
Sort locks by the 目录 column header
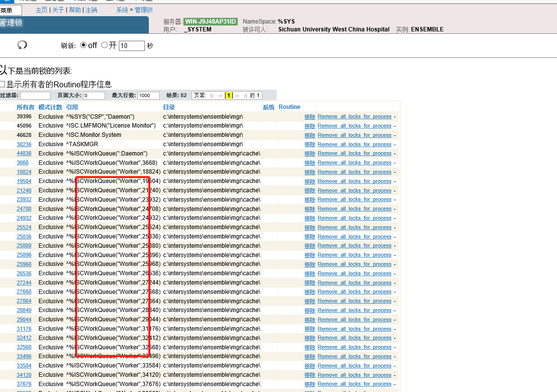pyautogui.click(x=169, y=107)
